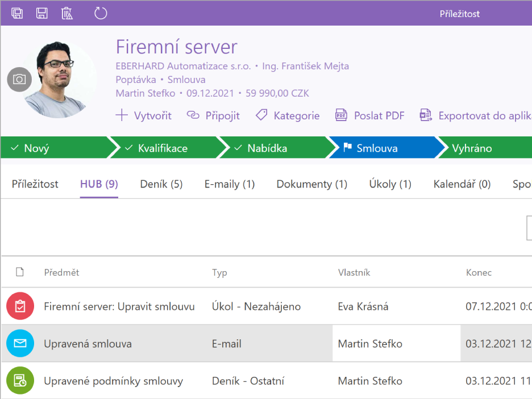Open 'Upravené podmínky smlouvy' item
The height and width of the screenshot is (399, 532).
(113, 381)
